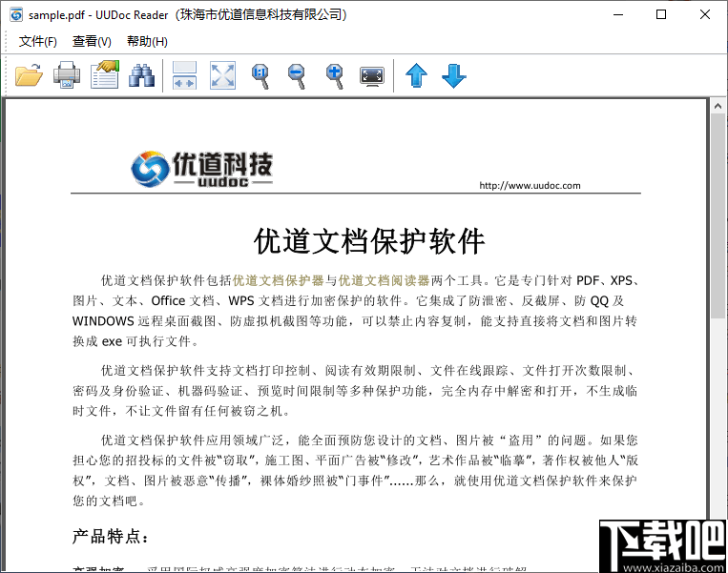728x573 pixels.
Task: Click the 优道科技 uudoc logo
Action: click(x=201, y=169)
